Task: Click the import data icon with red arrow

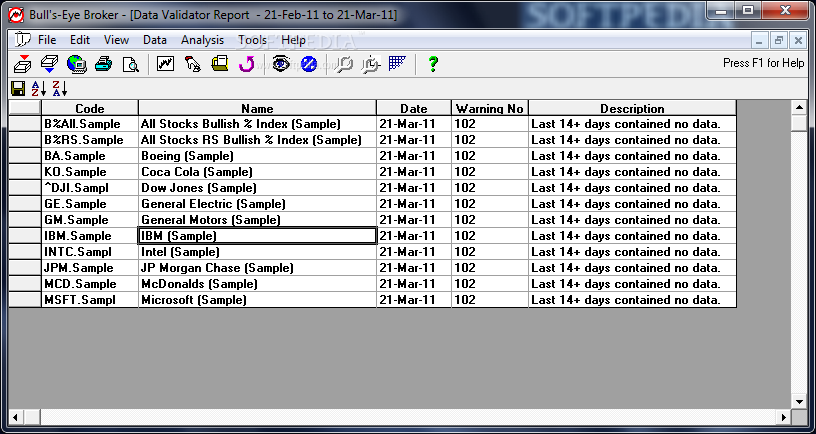Action: 22,64
